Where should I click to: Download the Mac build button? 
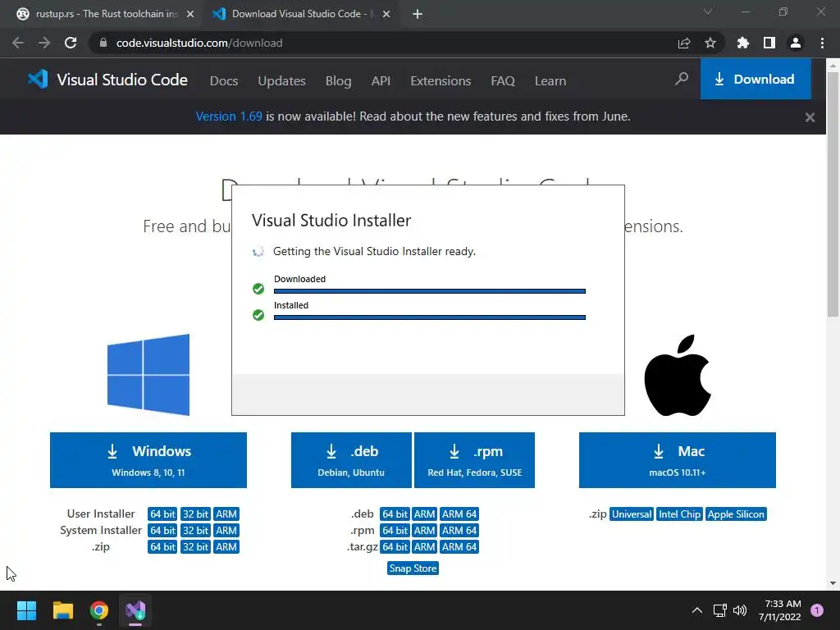(678, 460)
